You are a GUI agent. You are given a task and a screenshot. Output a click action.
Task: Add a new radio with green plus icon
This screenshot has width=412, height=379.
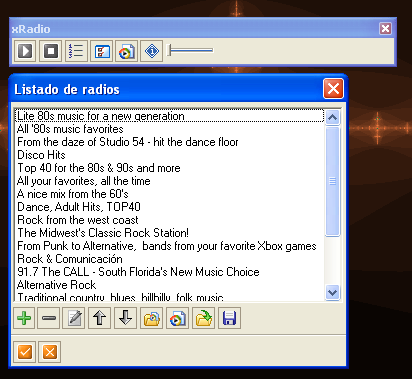(24, 318)
